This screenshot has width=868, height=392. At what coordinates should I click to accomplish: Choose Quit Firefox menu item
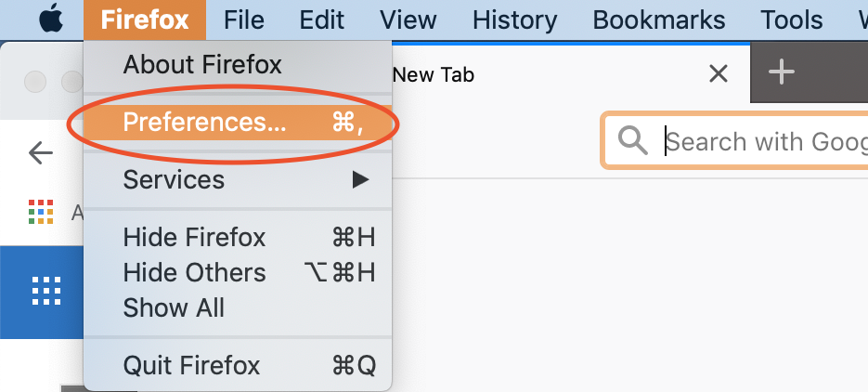(x=238, y=365)
